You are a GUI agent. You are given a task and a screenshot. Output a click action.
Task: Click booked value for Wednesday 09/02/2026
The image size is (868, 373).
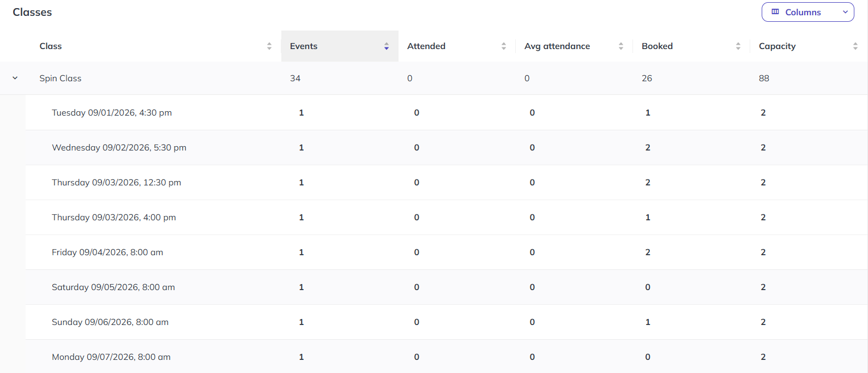tap(648, 147)
